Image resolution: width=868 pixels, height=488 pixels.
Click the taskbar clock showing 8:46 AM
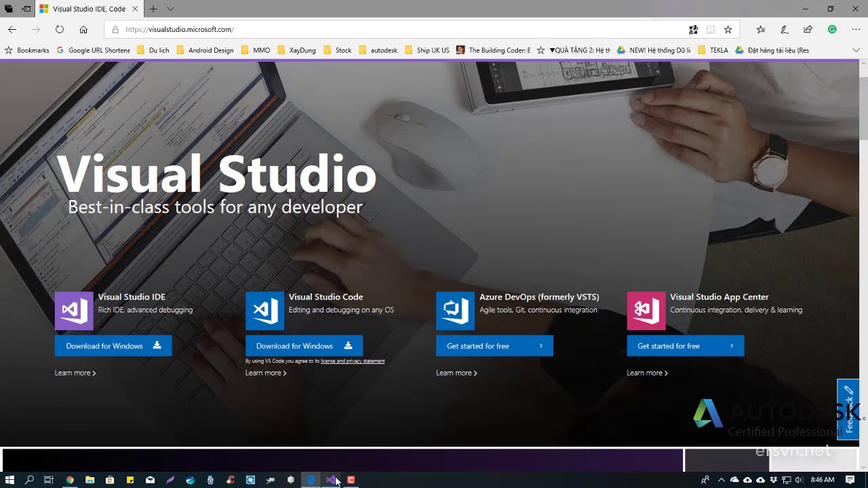pyautogui.click(x=823, y=480)
